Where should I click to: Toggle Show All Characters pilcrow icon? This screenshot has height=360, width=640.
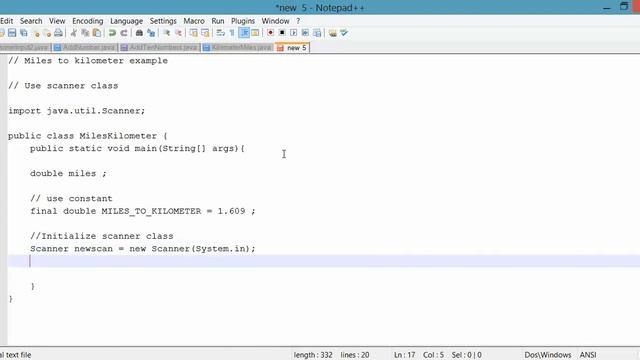(x=232, y=33)
